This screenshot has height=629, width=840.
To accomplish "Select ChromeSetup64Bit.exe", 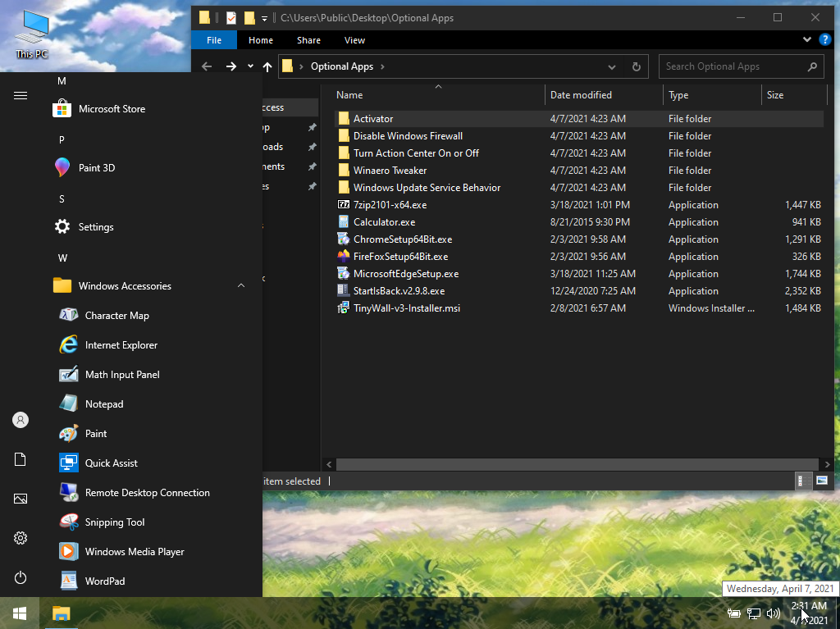I will click(578, 239).
